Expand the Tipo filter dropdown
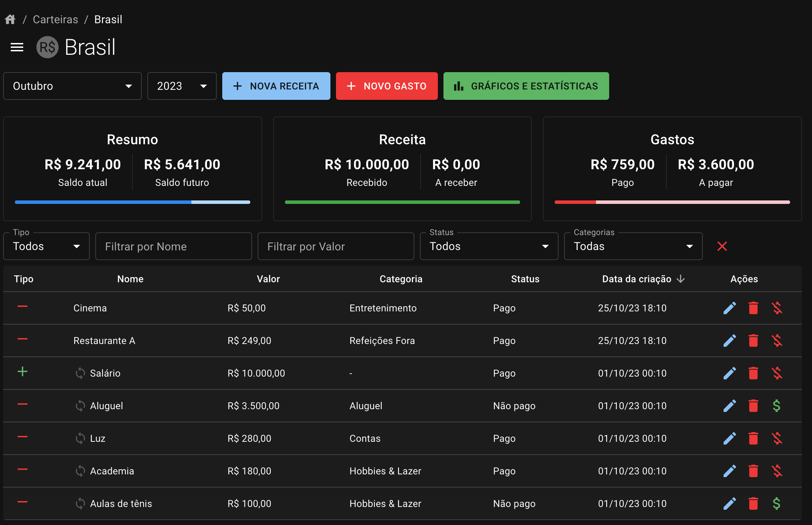This screenshot has height=525, width=812. tap(46, 246)
